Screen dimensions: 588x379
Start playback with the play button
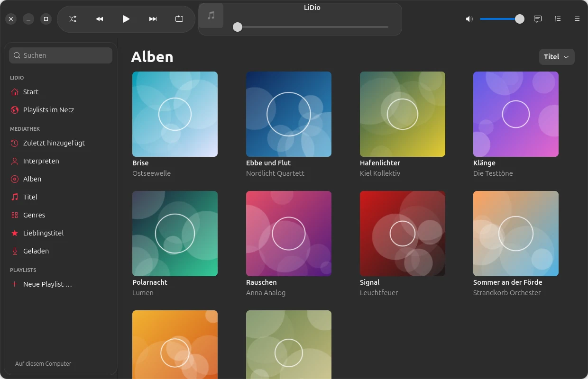(x=126, y=19)
